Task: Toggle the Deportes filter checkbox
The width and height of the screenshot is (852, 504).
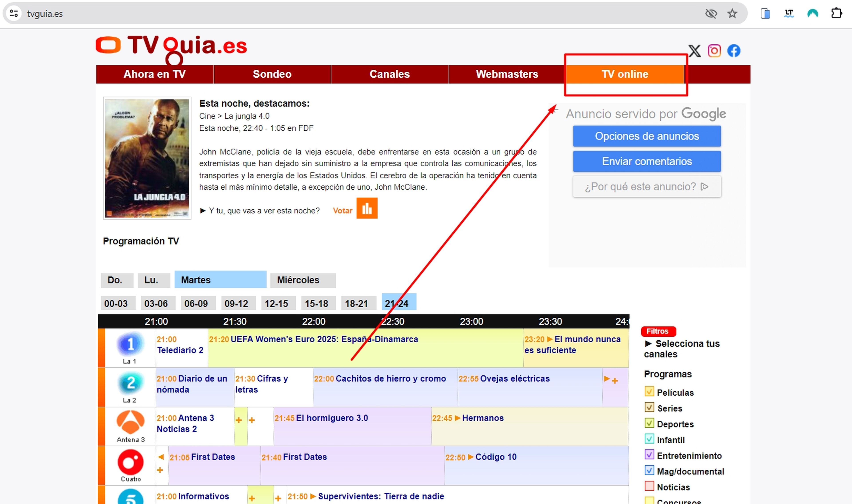Action: click(x=649, y=423)
